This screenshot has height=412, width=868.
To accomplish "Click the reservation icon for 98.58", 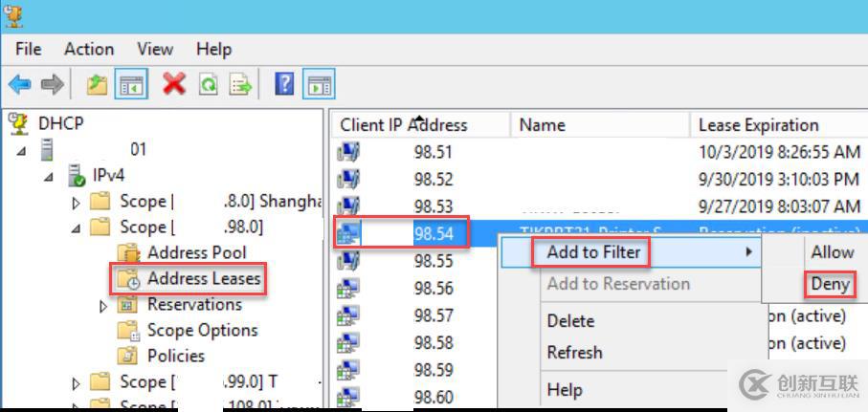I will [348, 342].
